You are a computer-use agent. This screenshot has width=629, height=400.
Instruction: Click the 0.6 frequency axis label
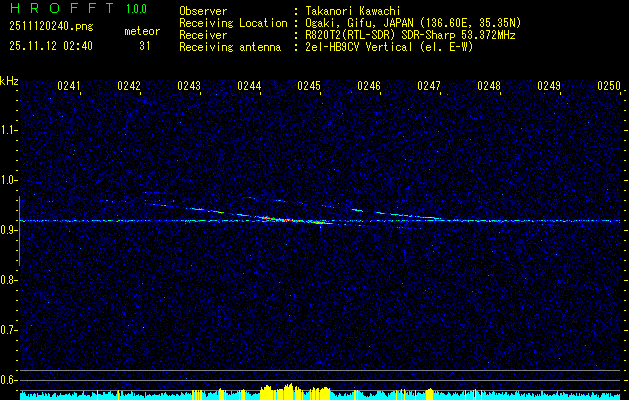click(9, 380)
